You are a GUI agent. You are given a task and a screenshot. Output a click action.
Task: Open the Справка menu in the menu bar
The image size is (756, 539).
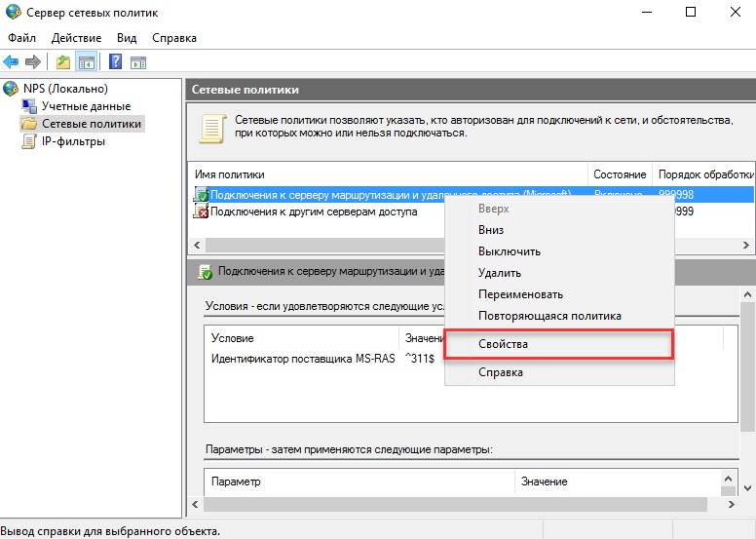pos(174,38)
